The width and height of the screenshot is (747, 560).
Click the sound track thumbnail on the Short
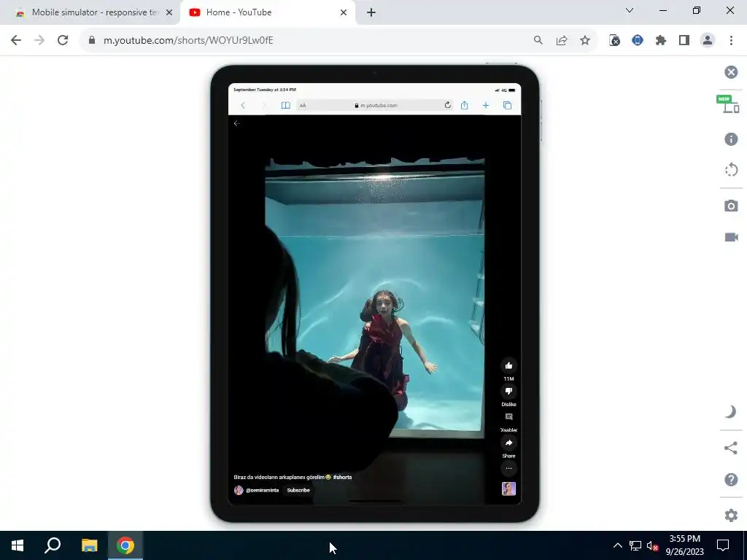pos(508,489)
